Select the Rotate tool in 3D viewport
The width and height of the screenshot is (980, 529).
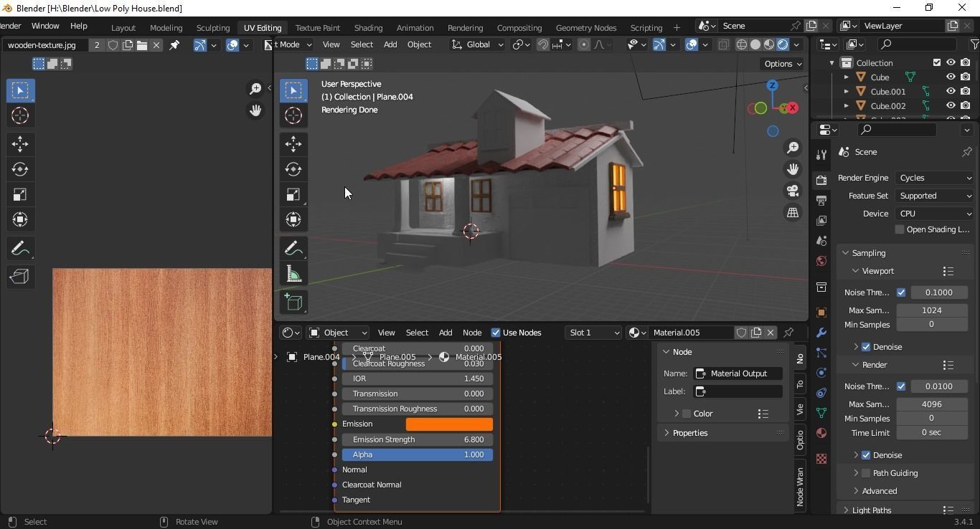tap(293, 169)
